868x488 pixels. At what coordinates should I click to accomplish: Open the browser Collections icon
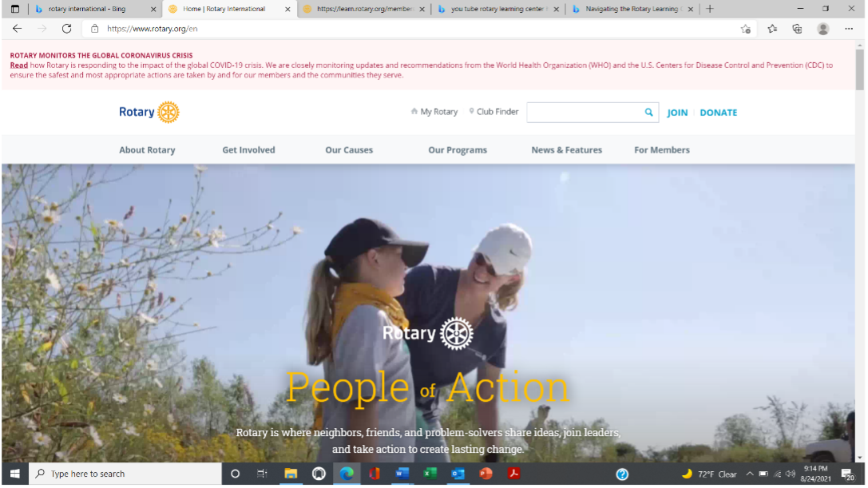point(797,29)
